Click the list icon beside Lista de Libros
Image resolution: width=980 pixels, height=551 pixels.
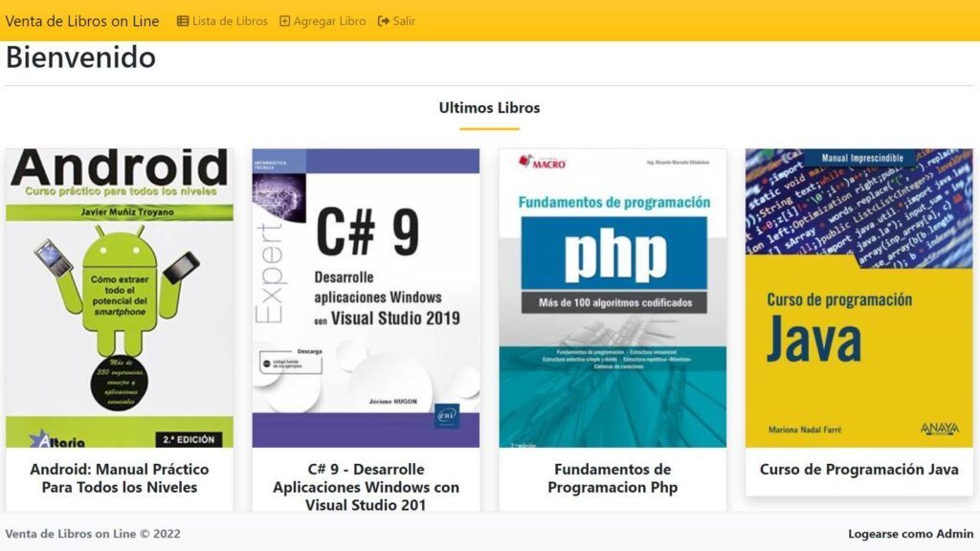click(x=183, y=21)
